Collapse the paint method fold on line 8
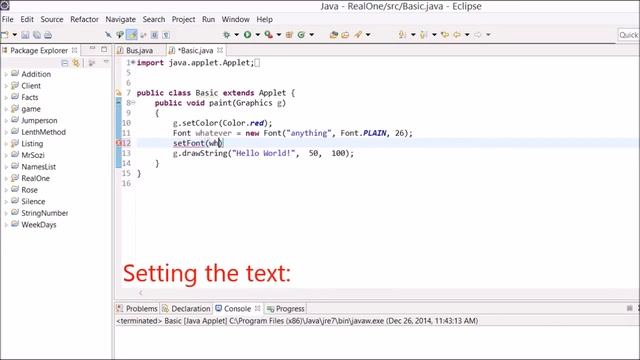The image size is (640, 360). [x=133, y=103]
